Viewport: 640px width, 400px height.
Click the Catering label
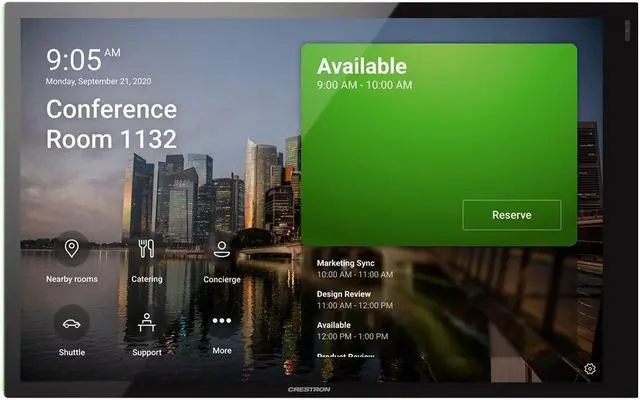click(147, 279)
